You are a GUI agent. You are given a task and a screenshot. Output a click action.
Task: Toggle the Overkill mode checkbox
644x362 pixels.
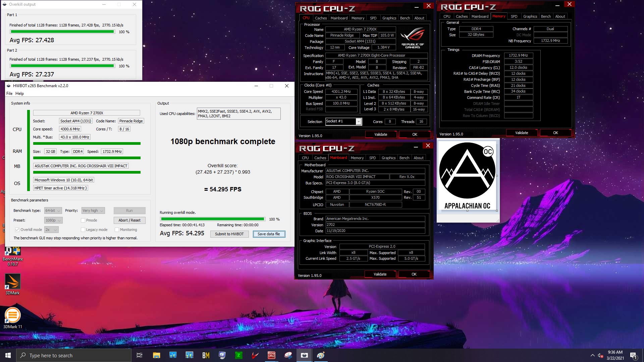pos(17,230)
